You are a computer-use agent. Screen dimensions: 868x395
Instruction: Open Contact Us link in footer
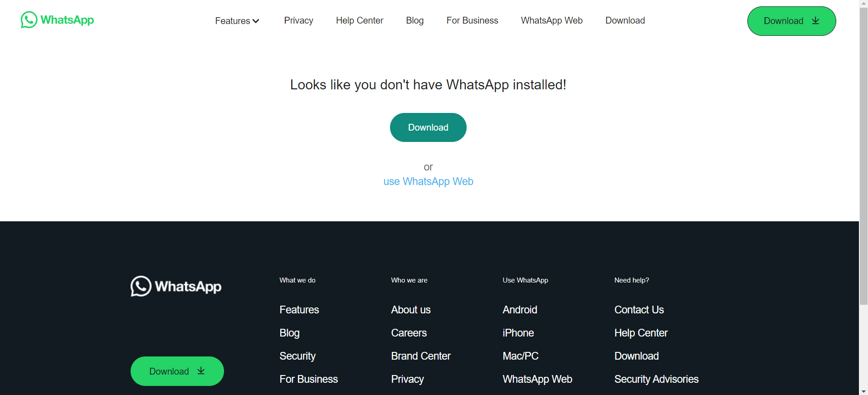point(639,310)
